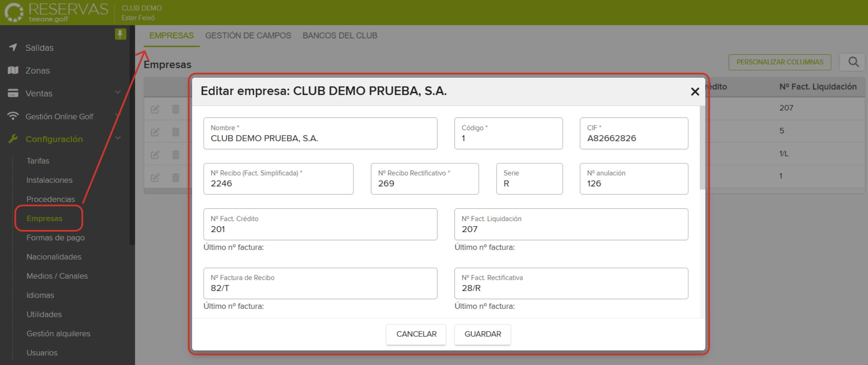The height and width of the screenshot is (365, 868).
Task: Select Empresas in the sidebar menu
Action: (44, 218)
